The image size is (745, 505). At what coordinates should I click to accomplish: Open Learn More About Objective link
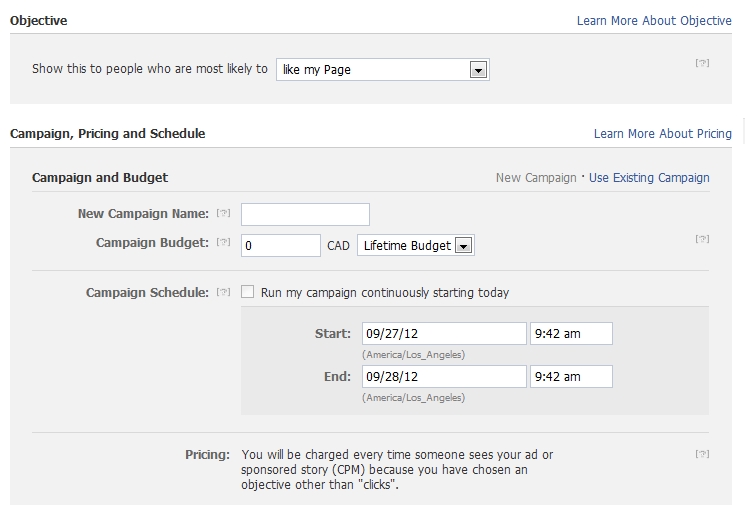(x=654, y=20)
